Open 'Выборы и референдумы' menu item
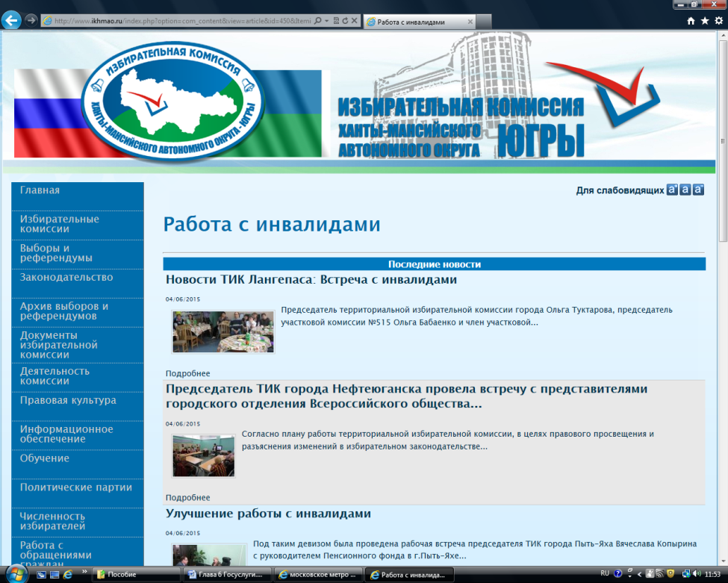728x583 pixels. (x=78, y=255)
